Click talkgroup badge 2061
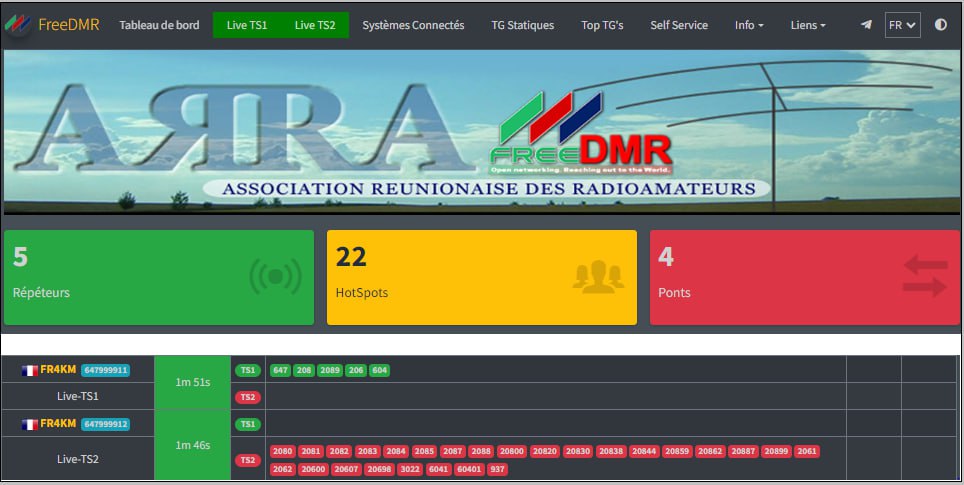The height and width of the screenshot is (485, 964). click(x=807, y=451)
